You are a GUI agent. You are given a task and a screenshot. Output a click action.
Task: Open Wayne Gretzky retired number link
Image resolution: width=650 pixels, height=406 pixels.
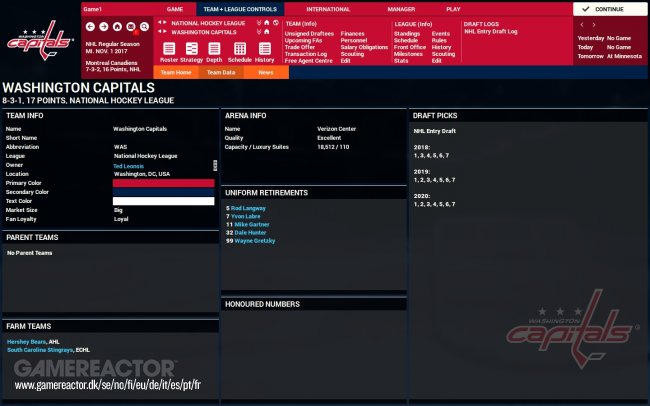point(255,241)
